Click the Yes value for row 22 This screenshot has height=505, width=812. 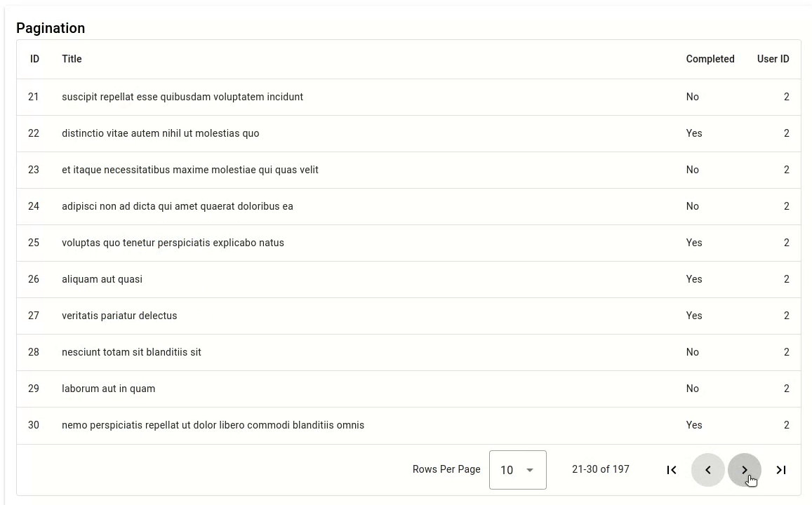tap(694, 133)
